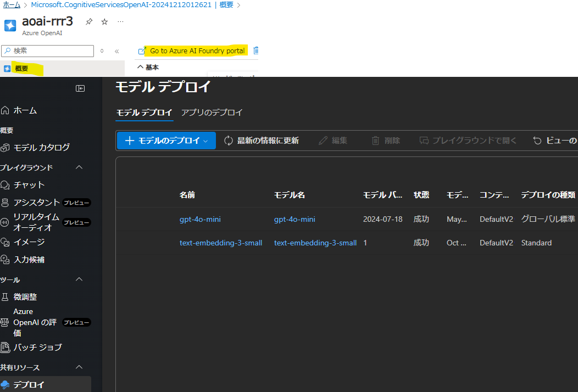Pin the aoai-rrr3 resource to dashboard
This screenshot has height=392, width=578.
point(89,22)
